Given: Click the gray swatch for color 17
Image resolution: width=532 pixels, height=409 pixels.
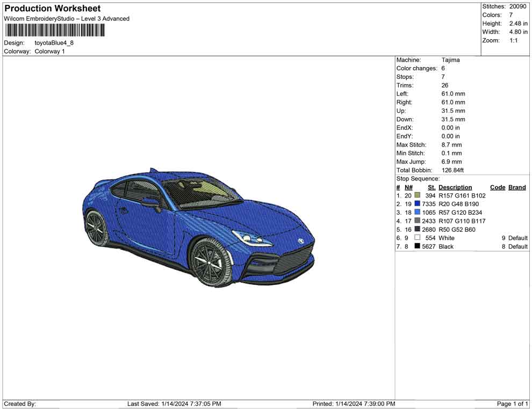Looking at the screenshot, I should (417, 221).
